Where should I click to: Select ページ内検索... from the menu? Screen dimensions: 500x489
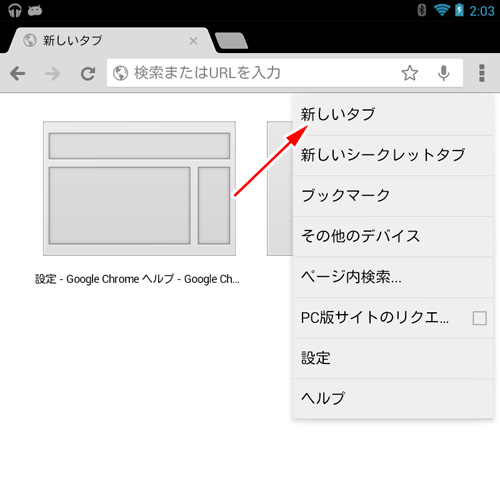click(x=393, y=278)
